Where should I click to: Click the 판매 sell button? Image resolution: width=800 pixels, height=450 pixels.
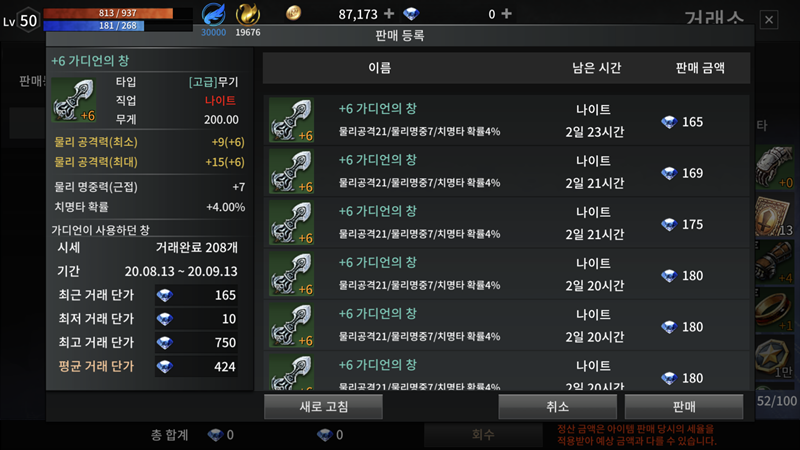pos(684,407)
